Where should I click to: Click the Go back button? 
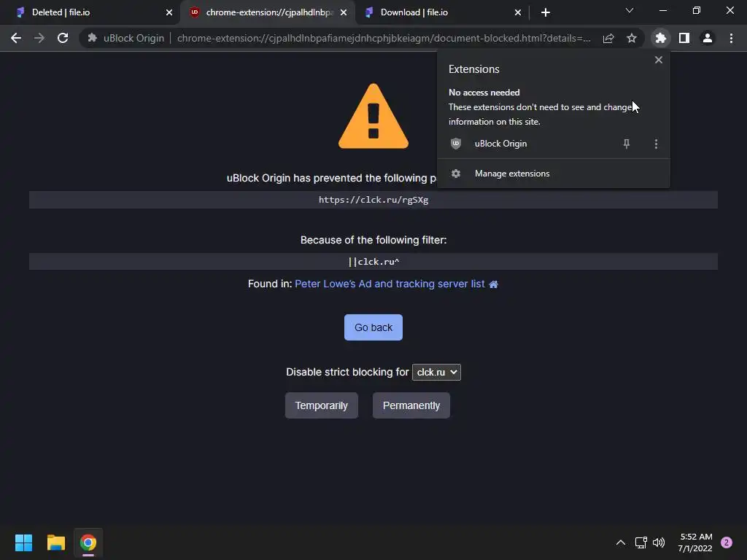[x=373, y=327]
